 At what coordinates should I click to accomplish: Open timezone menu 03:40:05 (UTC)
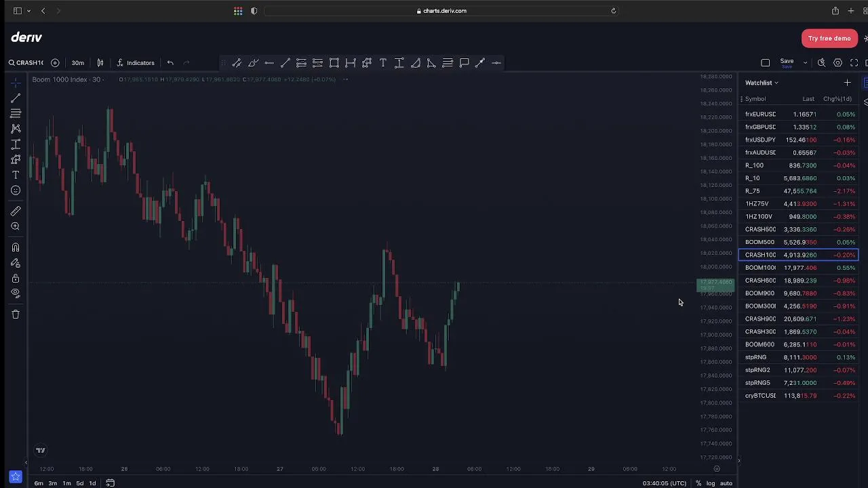tap(664, 483)
